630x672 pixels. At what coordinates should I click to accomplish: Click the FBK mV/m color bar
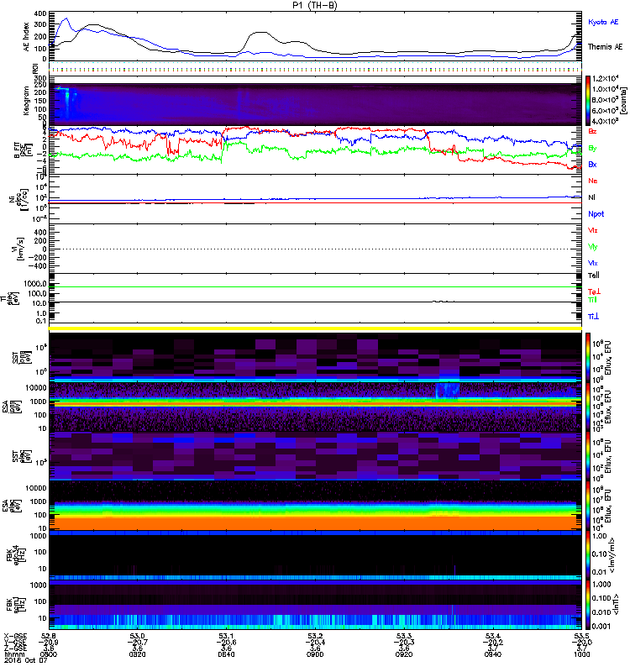point(588,555)
